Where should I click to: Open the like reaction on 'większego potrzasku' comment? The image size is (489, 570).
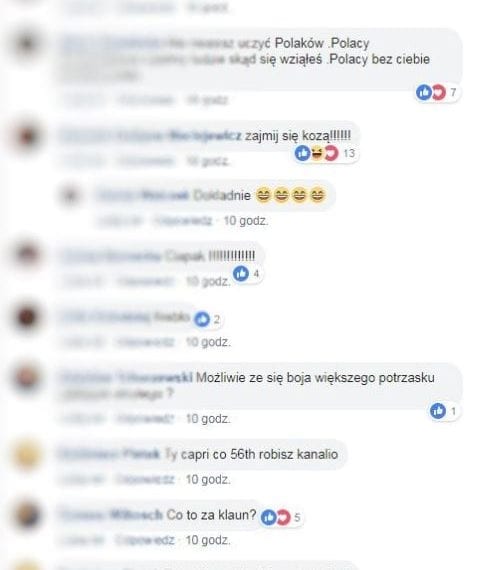(x=438, y=411)
